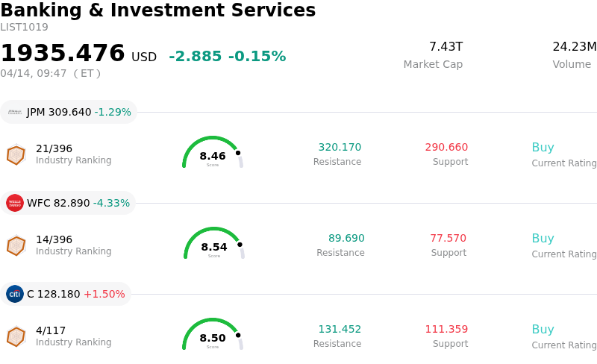
Task: Open the WFC 82.890 ticker chip
Action: pyautogui.click(x=68, y=203)
